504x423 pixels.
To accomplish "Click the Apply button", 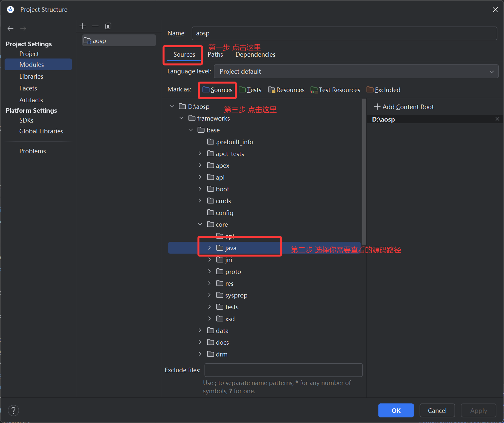I will pos(478,410).
